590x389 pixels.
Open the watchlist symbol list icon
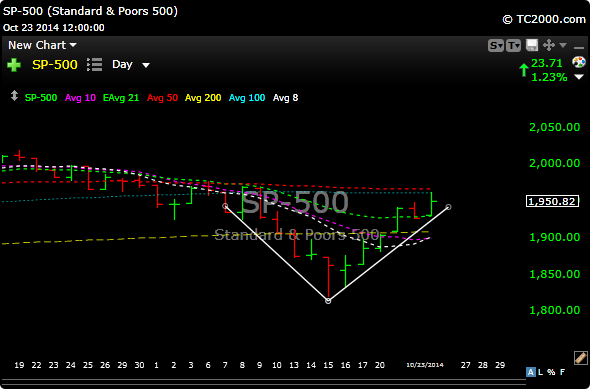(94, 65)
